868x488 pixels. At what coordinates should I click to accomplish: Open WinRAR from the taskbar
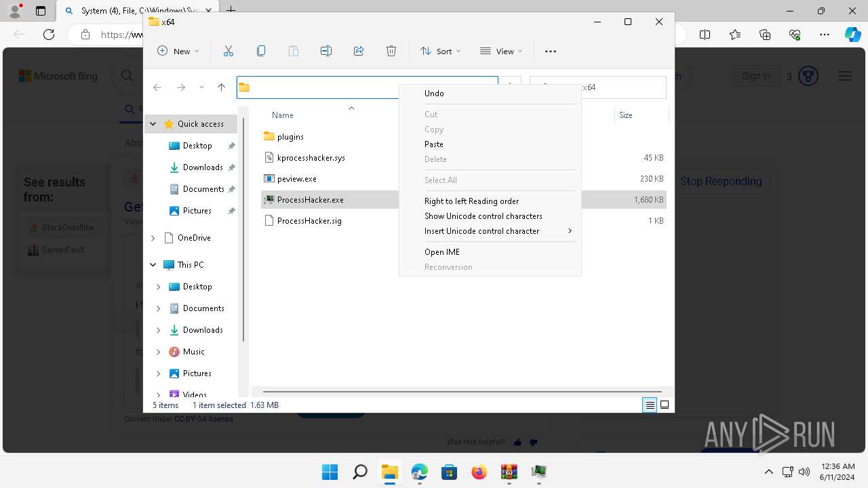point(509,472)
